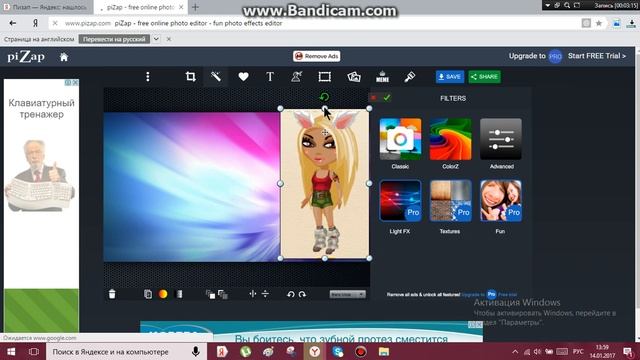Select the piZap browser tab
The image size is (640, 360).
pos(140,7)
